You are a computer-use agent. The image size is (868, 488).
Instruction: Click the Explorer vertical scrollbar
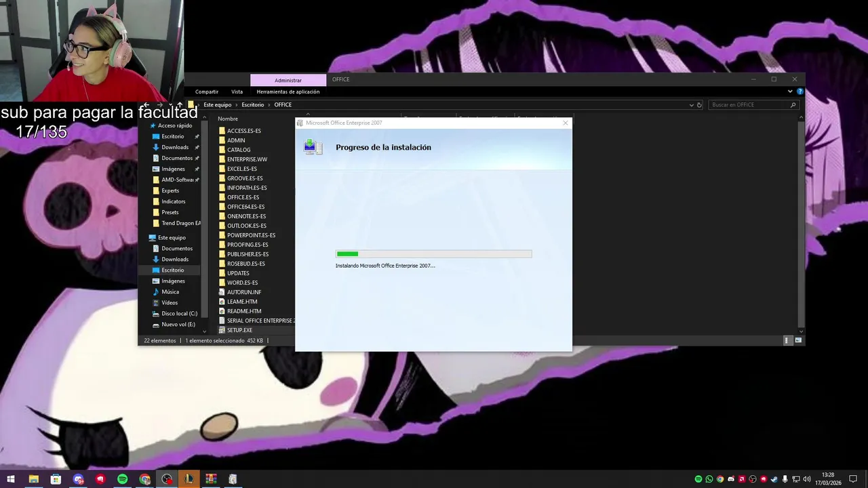click(801, 224)
